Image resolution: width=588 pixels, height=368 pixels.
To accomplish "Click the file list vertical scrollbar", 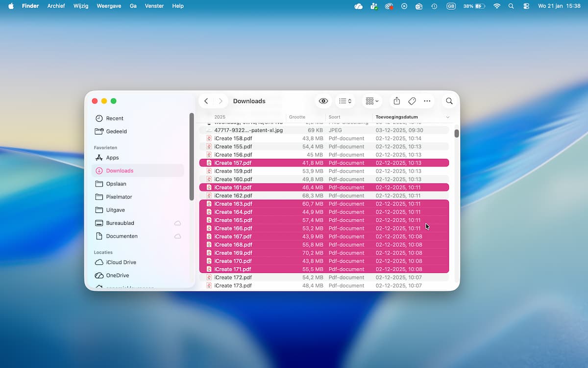I will [x=457, y=133].
